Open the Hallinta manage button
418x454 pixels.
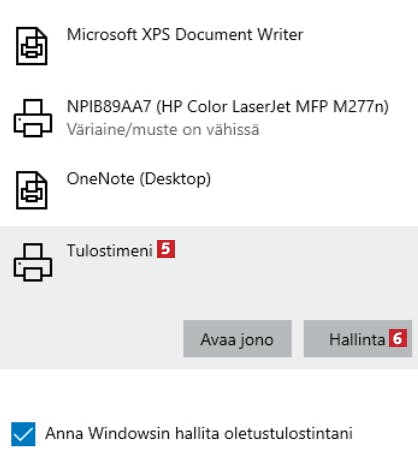coord(358,339)
